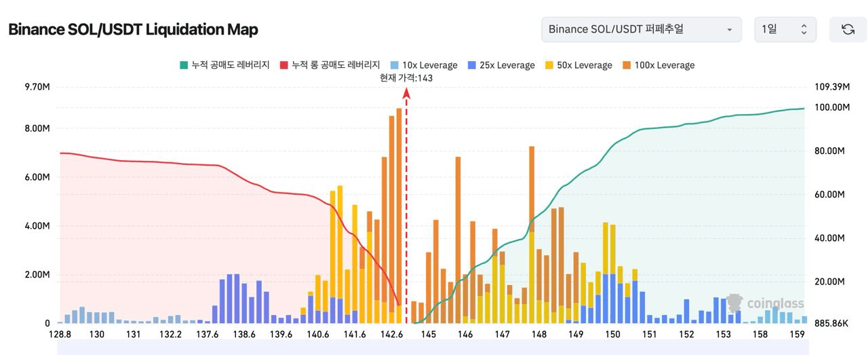Toggle the 50x Leverage legend series
The height and width of the screenshot is (355, 868).
pyautogui.click(x=578, y=65)
